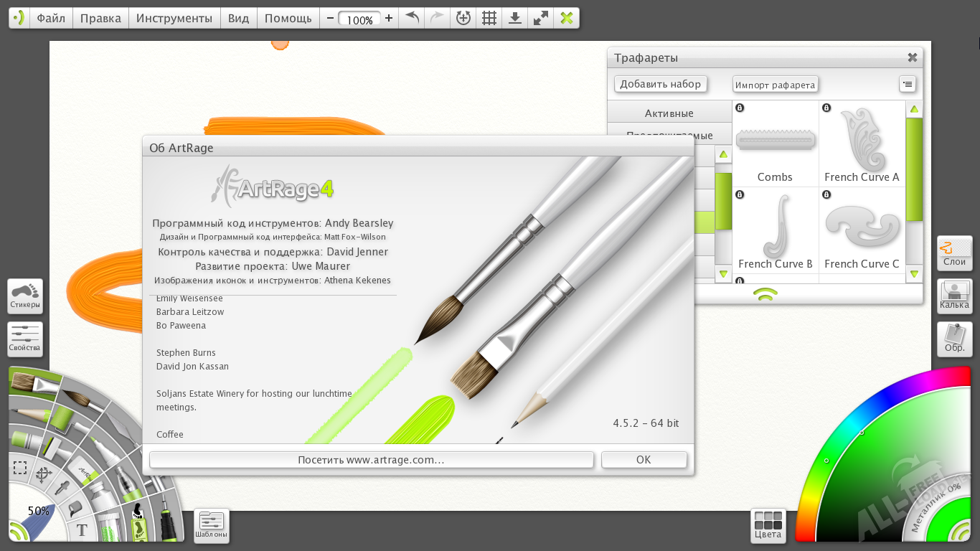Open the Файл menu
The image size is (980, 551).
pyautogui.click(x=51, y=19)
